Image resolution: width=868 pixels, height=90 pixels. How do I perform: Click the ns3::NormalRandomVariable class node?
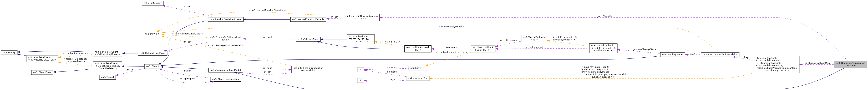pos(308,19)
